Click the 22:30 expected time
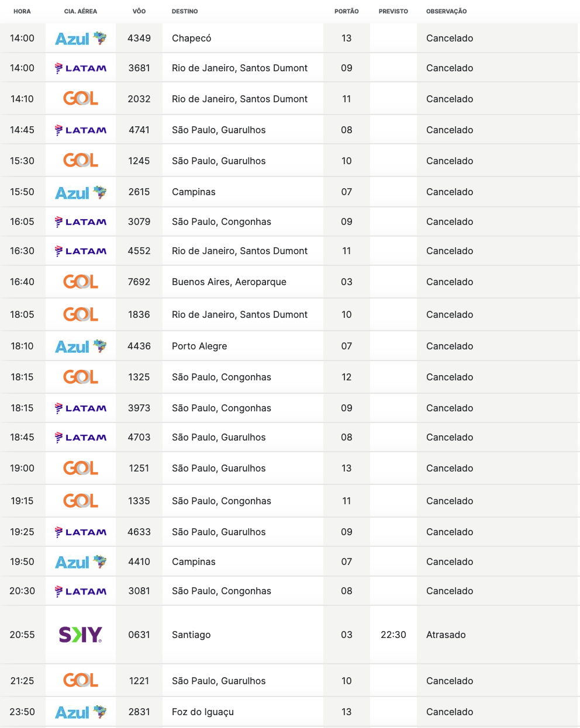580x728 pixels. point(393,635)
